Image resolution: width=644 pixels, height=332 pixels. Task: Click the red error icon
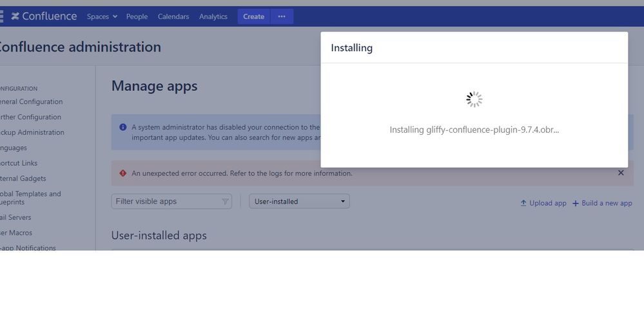122,173
